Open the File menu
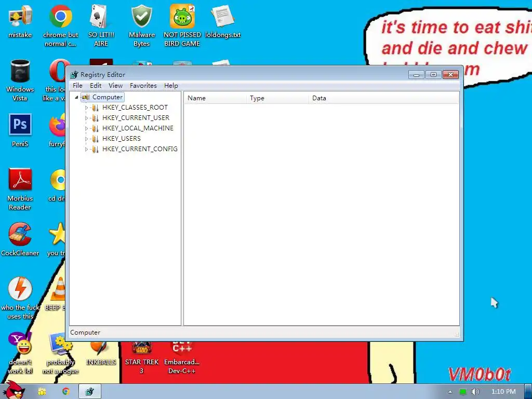 click(x=77, y=86)
